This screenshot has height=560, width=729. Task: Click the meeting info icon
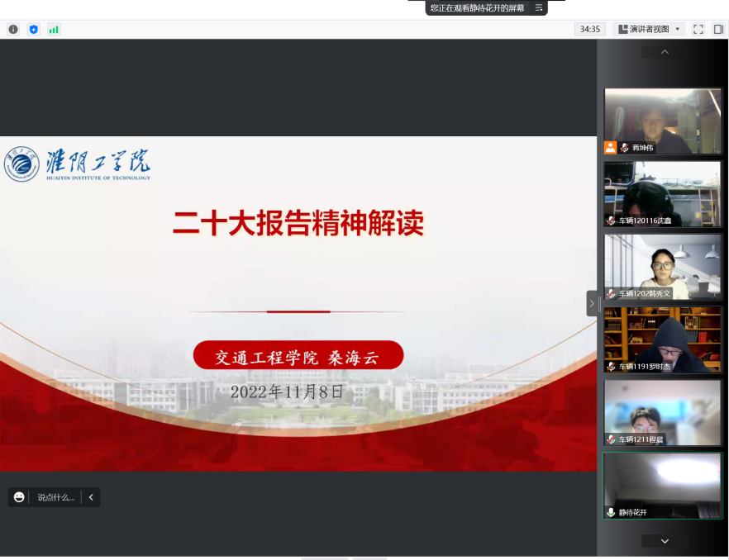13,29
